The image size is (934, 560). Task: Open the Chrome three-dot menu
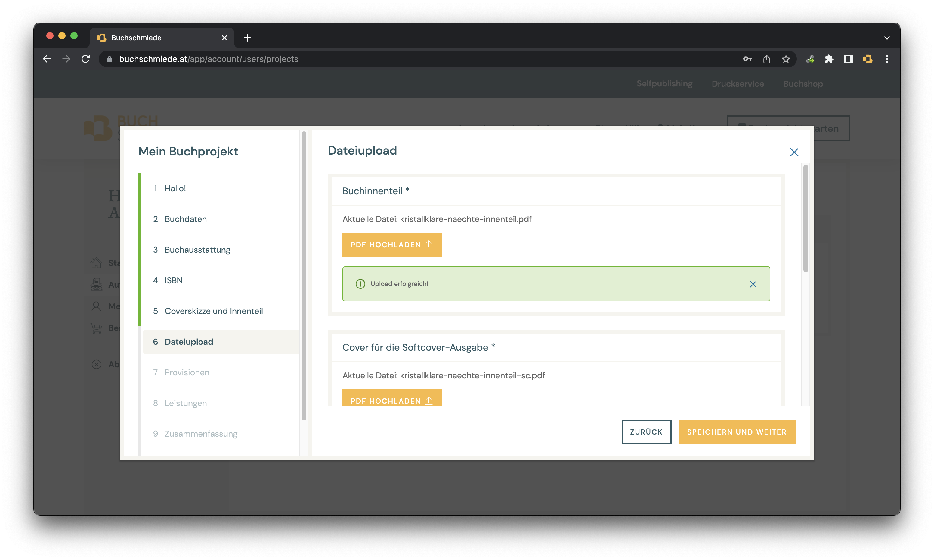(x=887, y=59)
